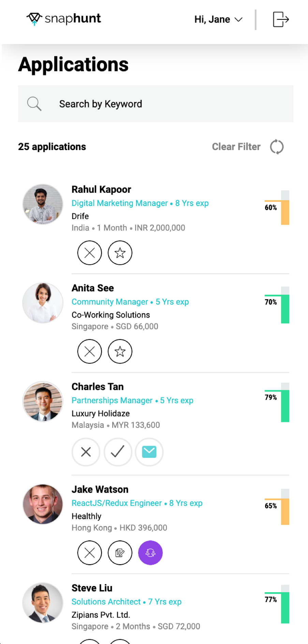The height and width of the screenshot is (644, 308).
Task: Open the Digital Marketing Manager job link
Action: [120, 203]
